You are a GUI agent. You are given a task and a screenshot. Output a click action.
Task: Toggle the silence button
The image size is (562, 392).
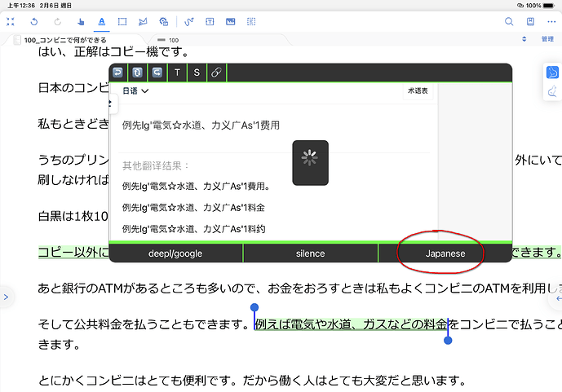pyautogui.click(x=311, y=253)
